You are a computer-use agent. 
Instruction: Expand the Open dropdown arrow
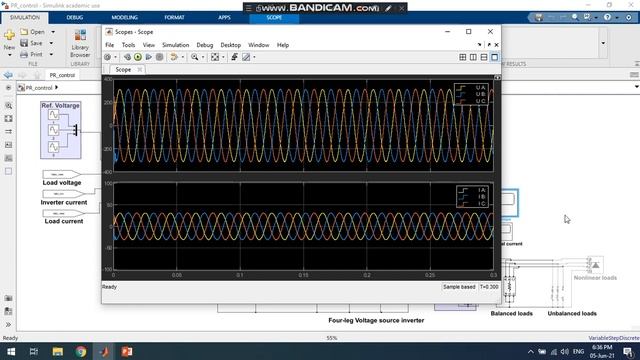53,32
